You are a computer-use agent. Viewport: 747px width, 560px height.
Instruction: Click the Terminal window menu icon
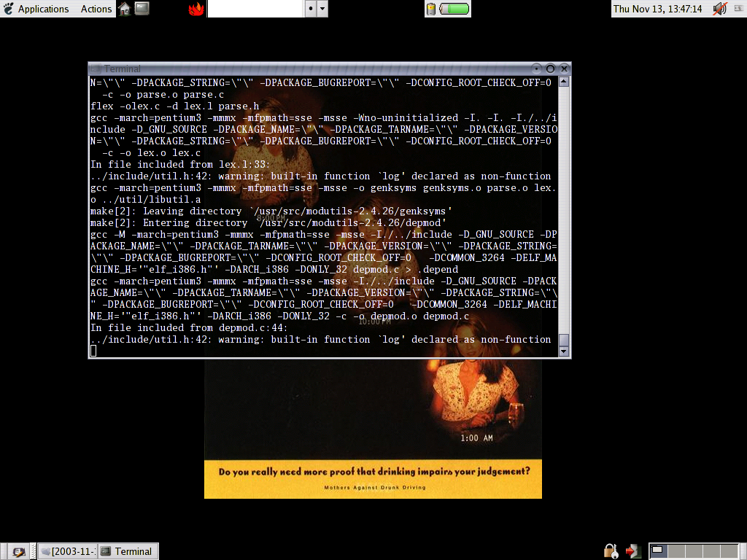click(96, 69)
